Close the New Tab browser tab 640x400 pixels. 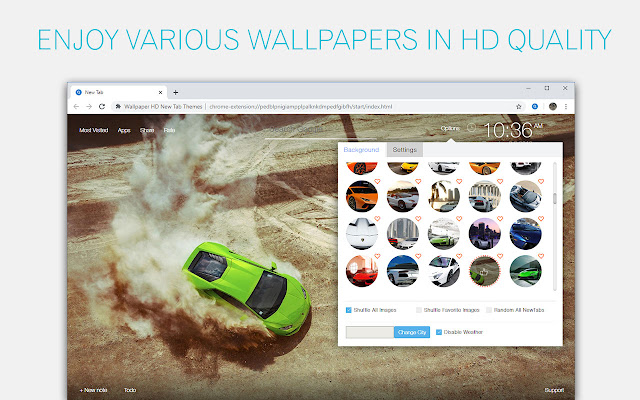160,92
